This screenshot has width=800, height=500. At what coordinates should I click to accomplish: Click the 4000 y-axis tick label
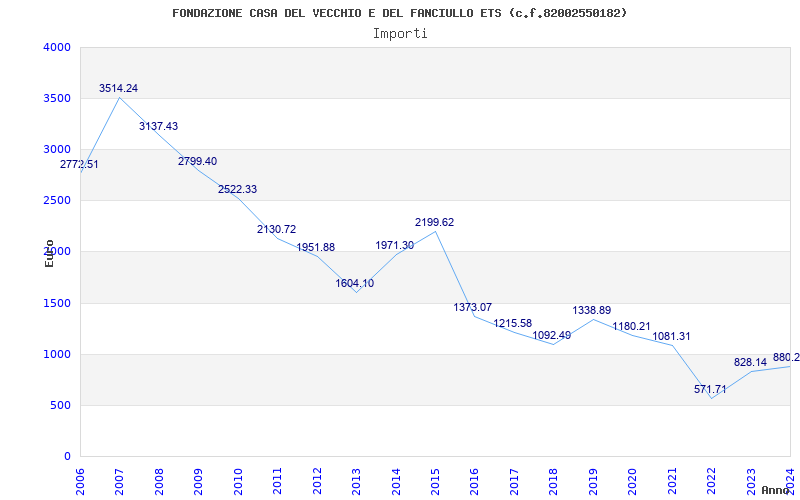(x=57, y=47)
